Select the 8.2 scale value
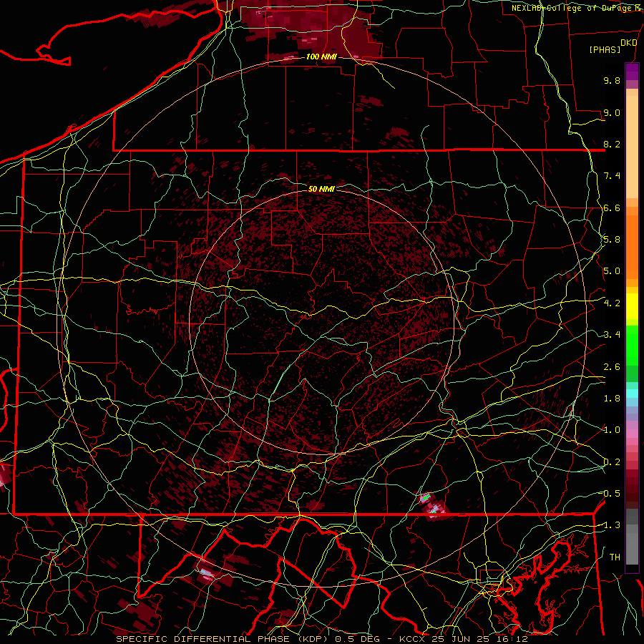 pyautogui.click(x=612, y=144)
